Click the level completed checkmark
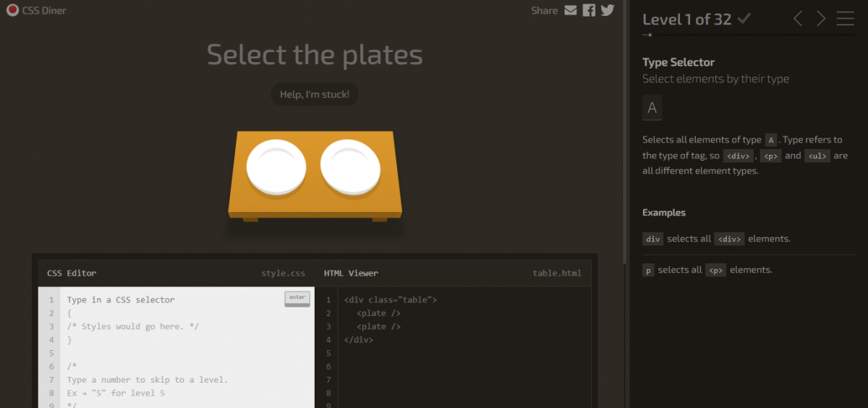 [x=744, y=19]
